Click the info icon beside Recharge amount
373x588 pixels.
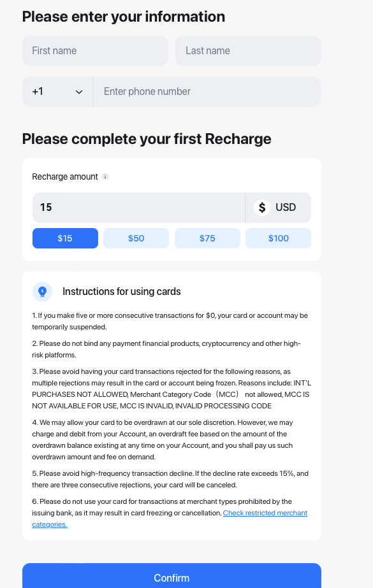coord(105,176)
